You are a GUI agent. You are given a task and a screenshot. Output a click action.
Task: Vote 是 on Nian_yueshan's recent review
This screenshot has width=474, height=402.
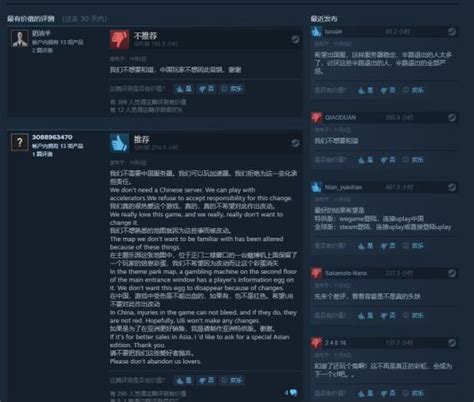click(365, 246)
